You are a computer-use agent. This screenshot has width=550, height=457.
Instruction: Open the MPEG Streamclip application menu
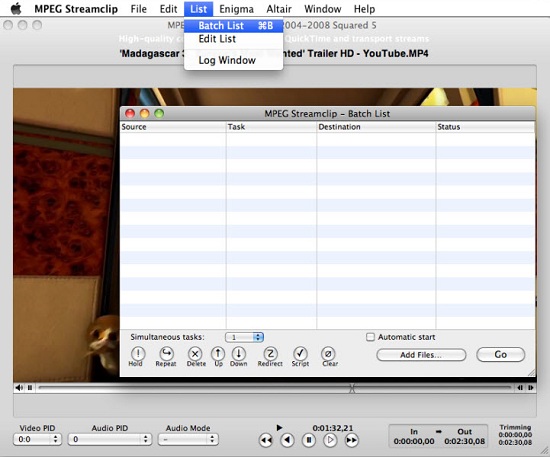coord(76,8)
